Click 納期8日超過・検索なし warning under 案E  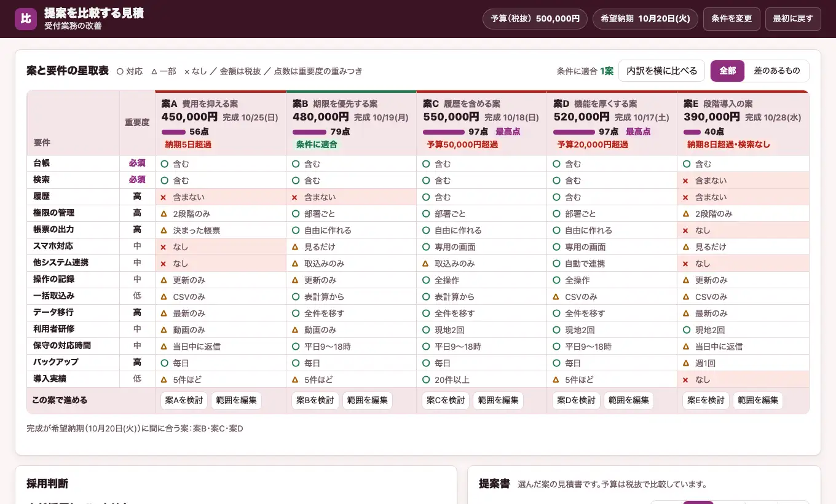click(x=728, y=145)
